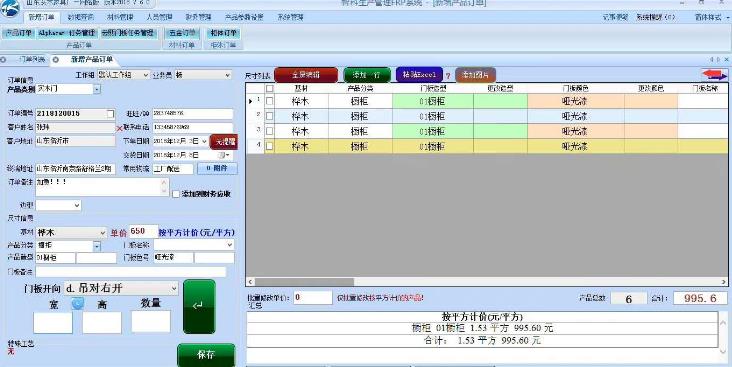Expand the 产品类别 实木门 dropdown

(97, 89)
